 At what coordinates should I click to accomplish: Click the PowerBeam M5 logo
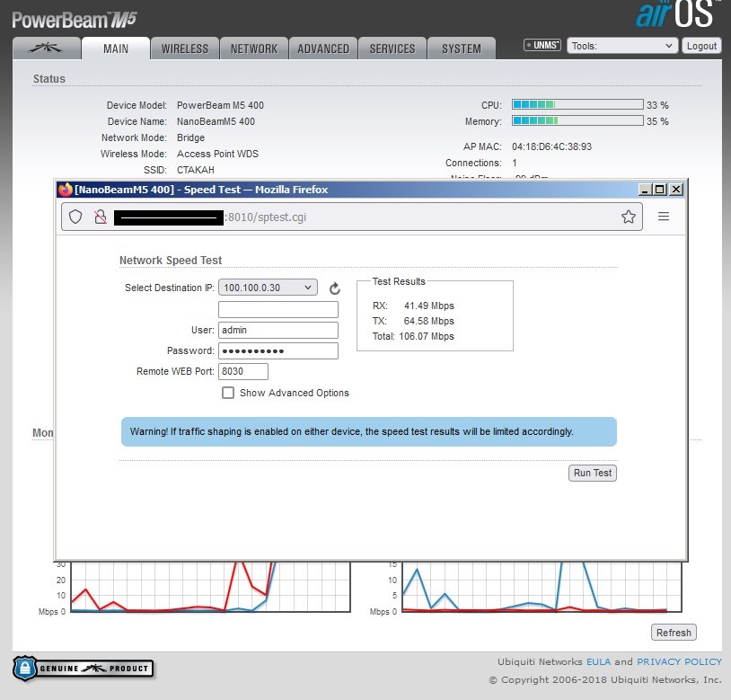(x=75, y=20)
